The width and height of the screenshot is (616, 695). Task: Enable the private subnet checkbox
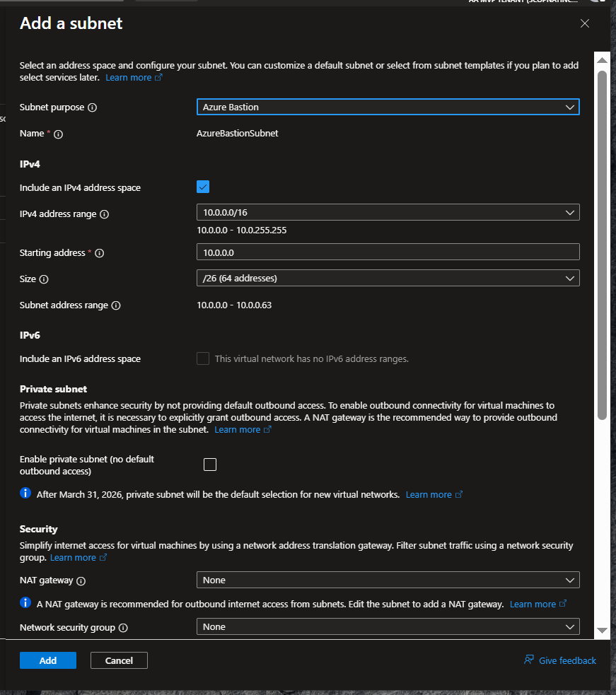209,465
